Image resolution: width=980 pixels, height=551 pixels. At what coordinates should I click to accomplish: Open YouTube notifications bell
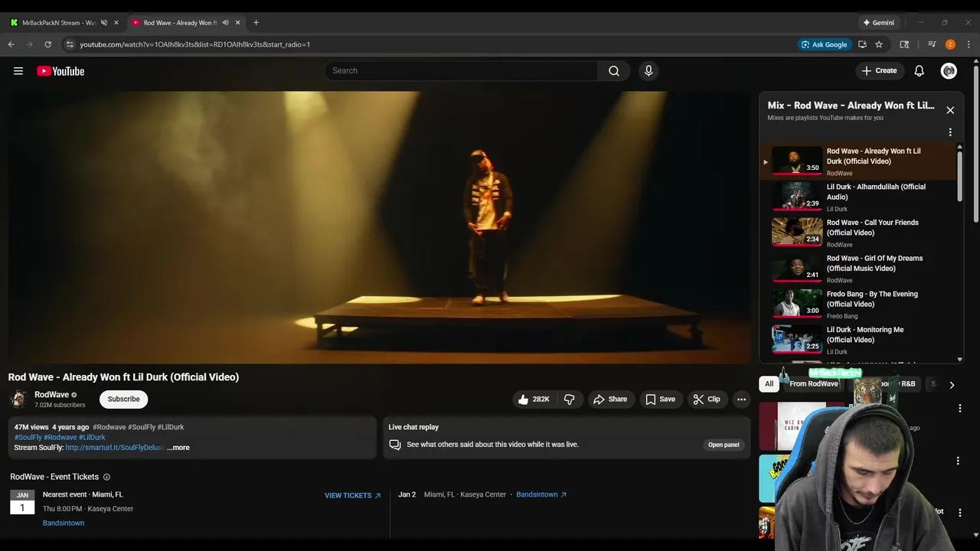[920, 71]
